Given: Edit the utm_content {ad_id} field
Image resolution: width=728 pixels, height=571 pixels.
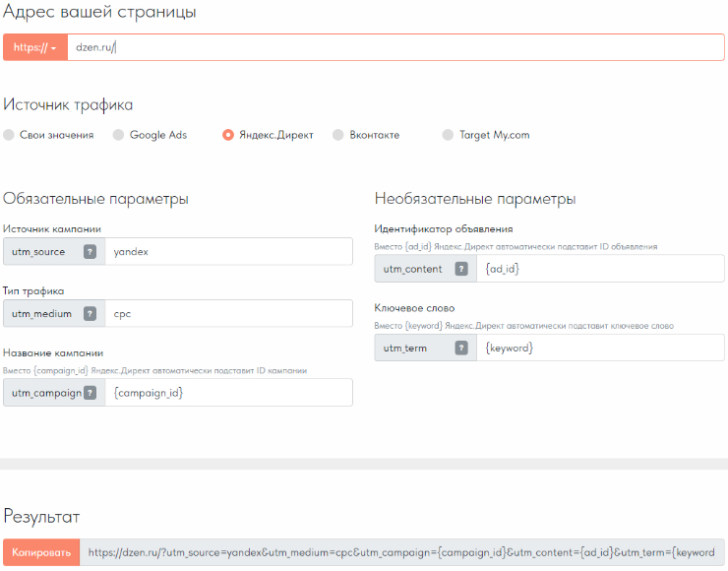Looking at the screenshot, I should (x=598, y=269).
